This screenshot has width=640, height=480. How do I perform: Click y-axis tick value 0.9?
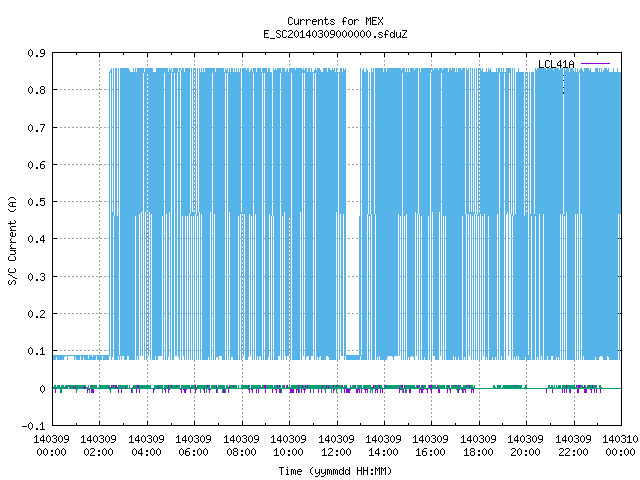36,53
